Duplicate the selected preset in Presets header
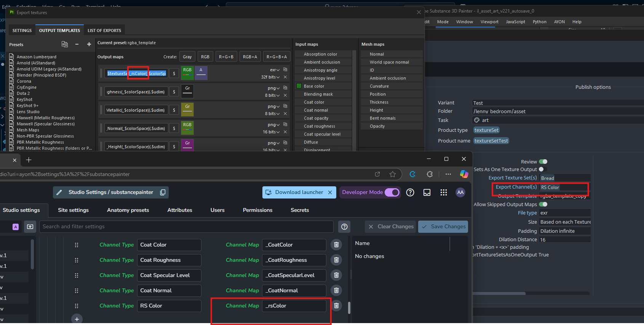644x325 pixels. (65, 44)
